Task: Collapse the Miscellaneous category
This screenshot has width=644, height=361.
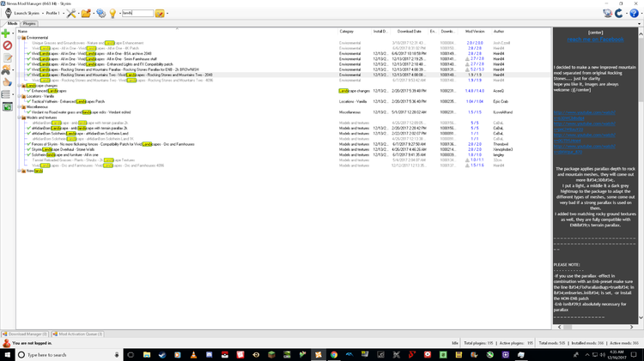Action: click(19, 107)
